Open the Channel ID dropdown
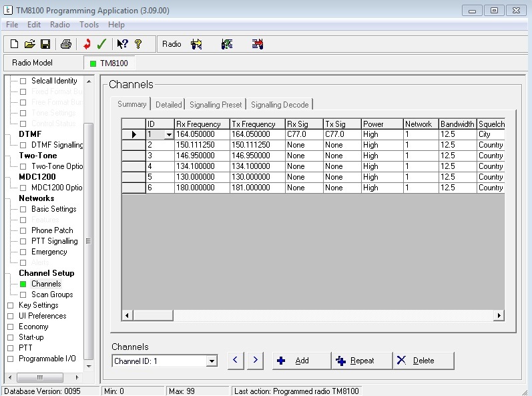This screenshot has height=396, width=532. coord(212,361)
